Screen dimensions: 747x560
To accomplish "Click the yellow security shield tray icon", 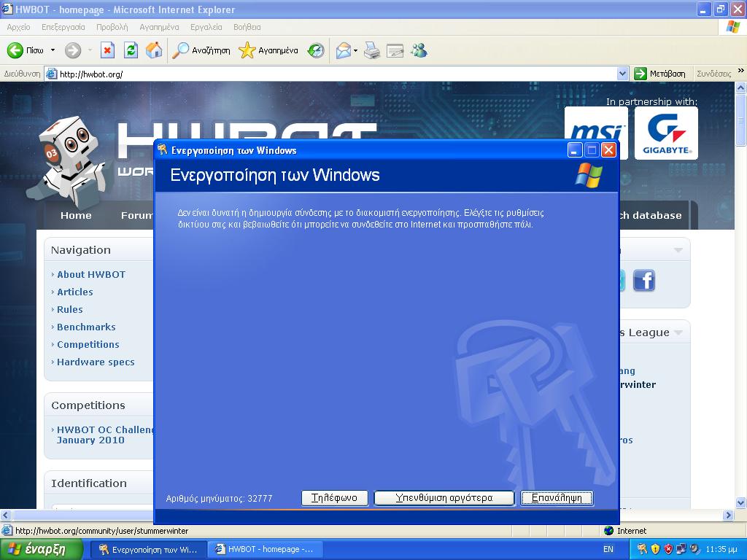I will tap(656, 550).
